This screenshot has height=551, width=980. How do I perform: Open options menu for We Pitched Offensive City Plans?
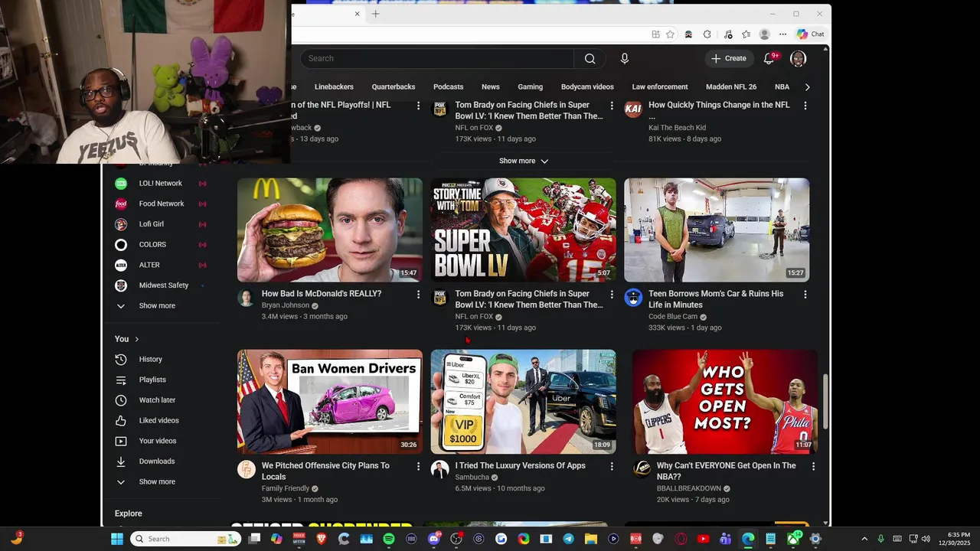(x=418, y=466)
